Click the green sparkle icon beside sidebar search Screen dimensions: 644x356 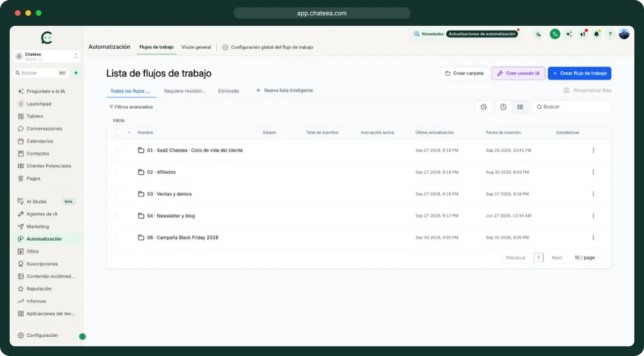pyautogui.click(x=76, y=73)
